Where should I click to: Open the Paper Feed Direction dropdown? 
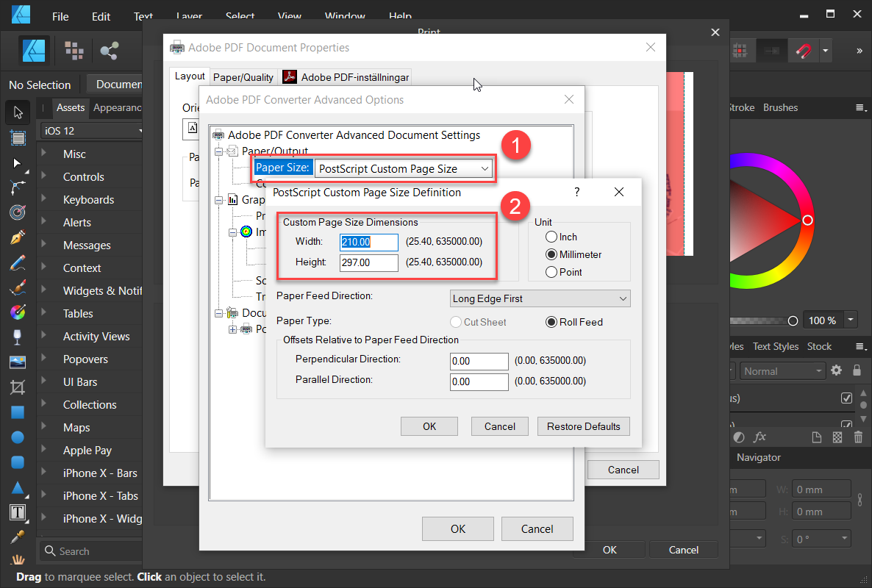pyautogui.click(x=540, y=298)
